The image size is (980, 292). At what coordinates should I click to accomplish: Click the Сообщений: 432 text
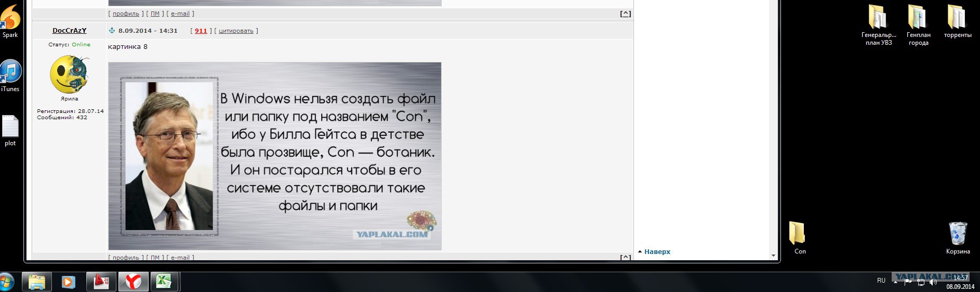[62, 118]
